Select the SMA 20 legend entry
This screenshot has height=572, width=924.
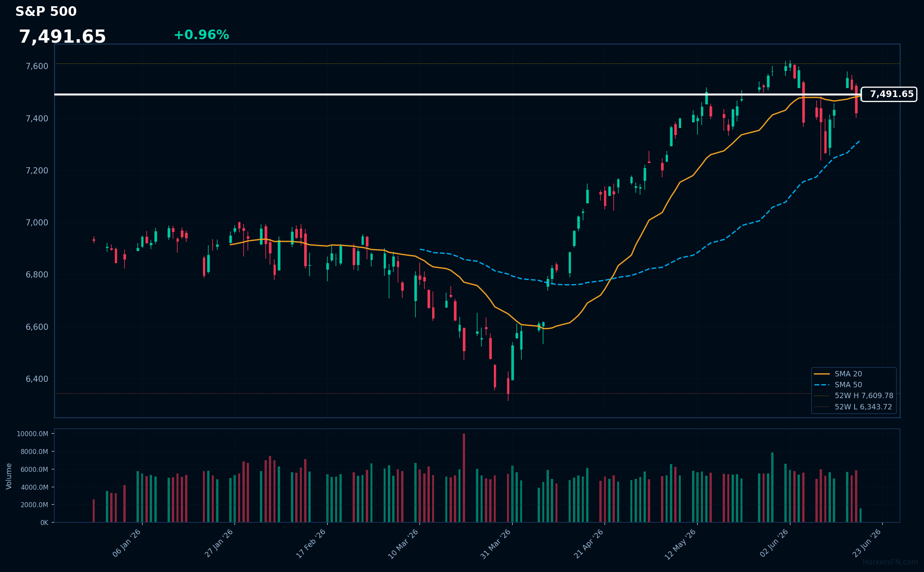[838, 374]
